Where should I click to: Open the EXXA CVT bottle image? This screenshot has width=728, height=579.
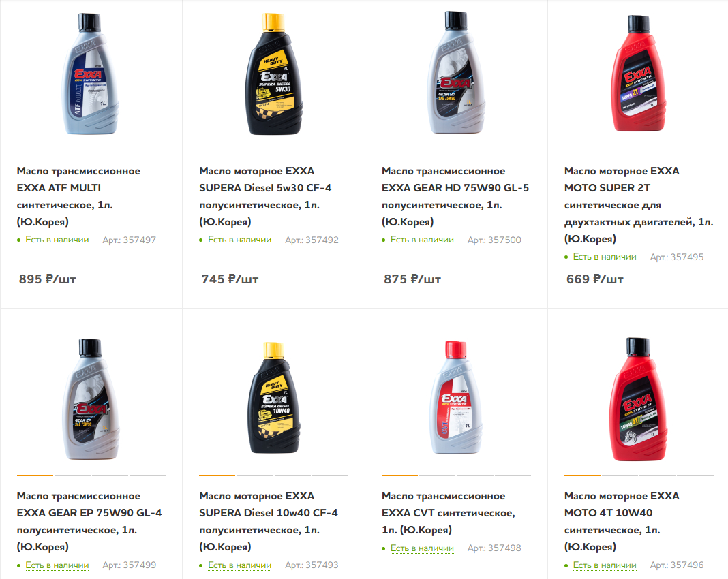[456, 398]
